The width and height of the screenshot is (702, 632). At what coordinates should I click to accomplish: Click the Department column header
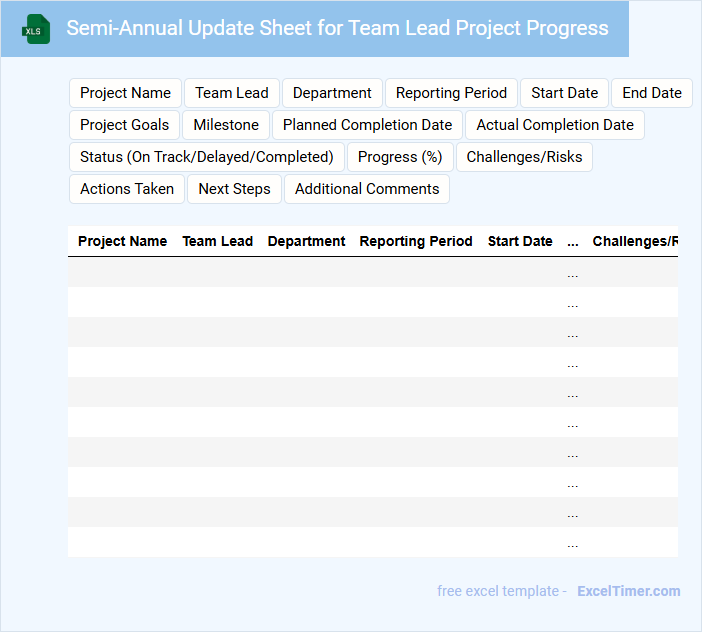click(x=306, y=241)
